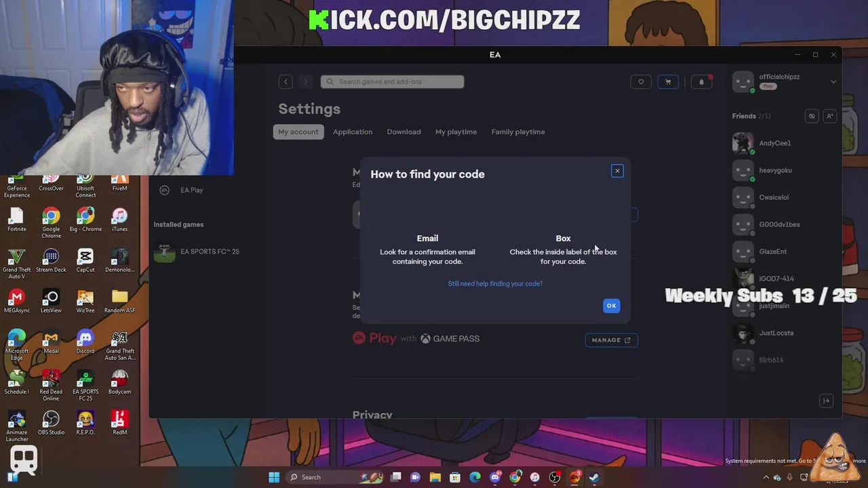Select friend G000dv1bes
868x488 pixels.
coord(779,224)
